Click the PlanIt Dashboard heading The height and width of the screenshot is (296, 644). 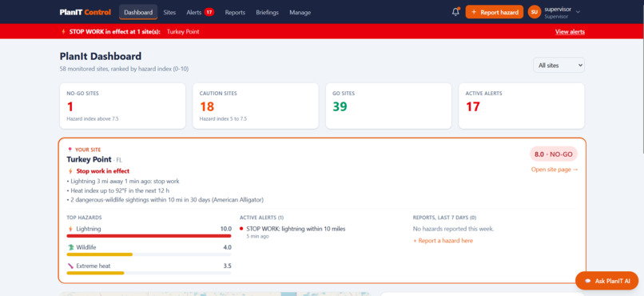click(x=101, y=56)
